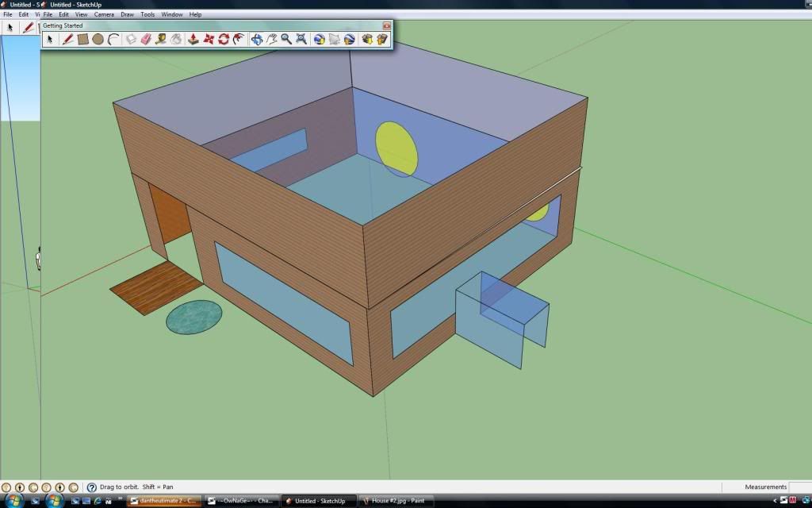Select the Arc tool
812x508 pixels.
(x=113, y=39)
